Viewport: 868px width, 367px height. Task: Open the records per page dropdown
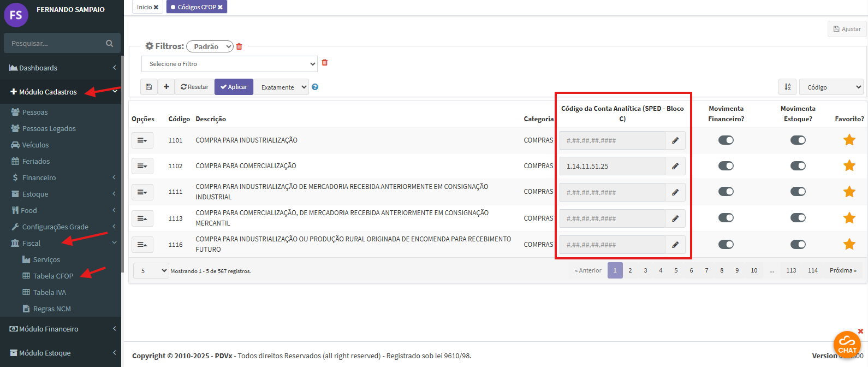click(x=151, y=270)
